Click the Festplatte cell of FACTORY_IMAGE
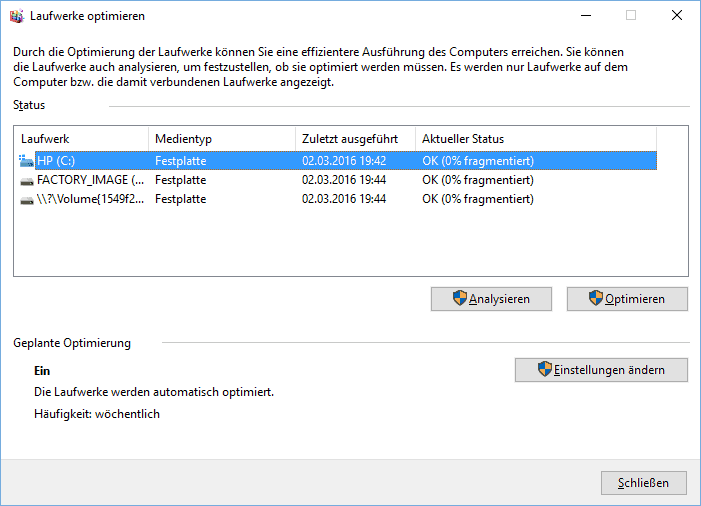The height and width of the screenshot is (506, 701). (x=181, y=180)
